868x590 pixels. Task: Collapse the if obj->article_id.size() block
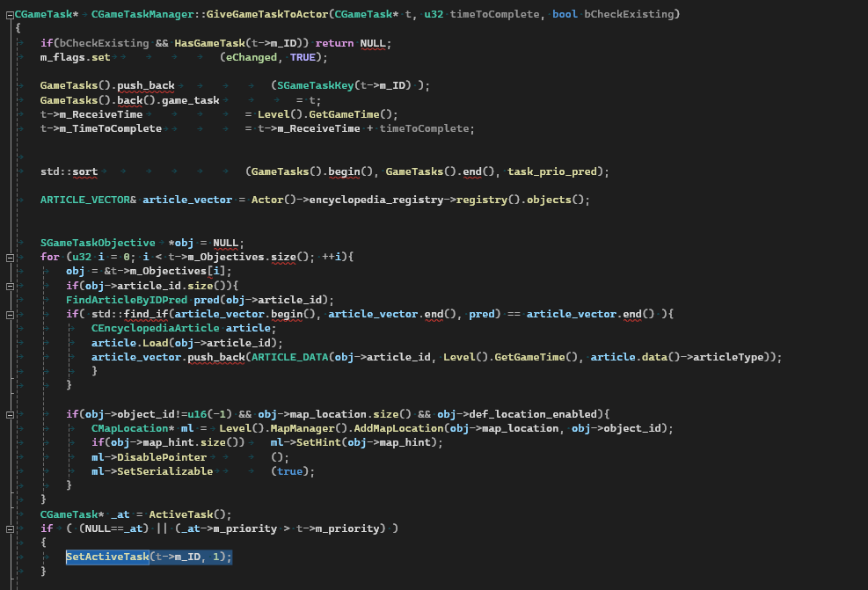point(10,286)
